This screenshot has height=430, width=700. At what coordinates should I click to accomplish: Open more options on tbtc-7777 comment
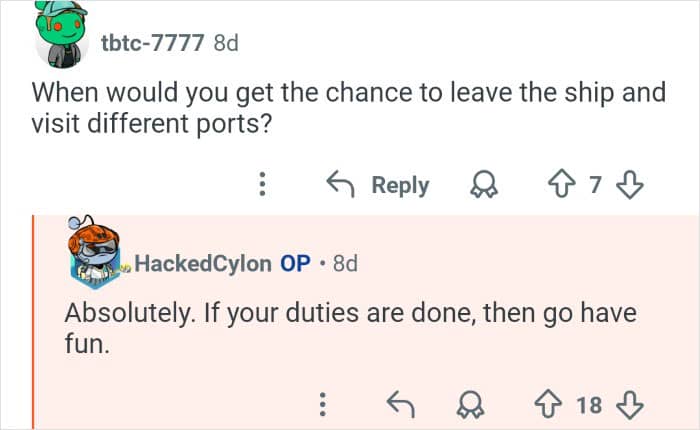[x=262, y=185]
